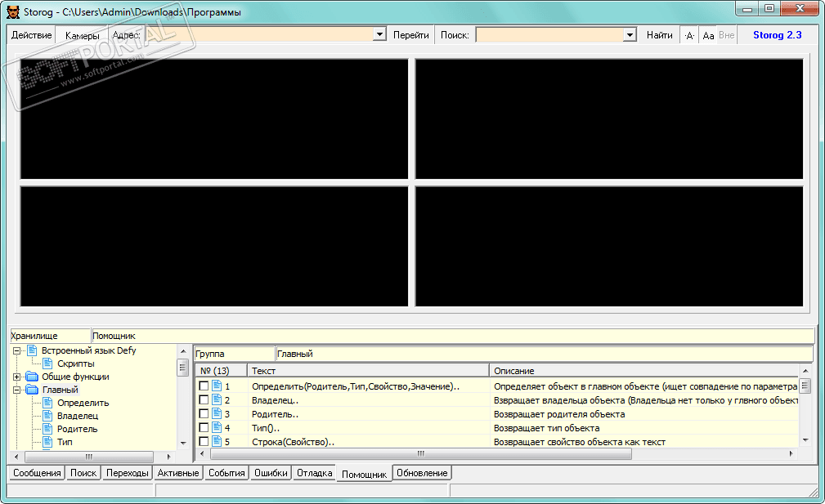Switch to the События tab
Screen dimensions: 825x504
point(226,473)
